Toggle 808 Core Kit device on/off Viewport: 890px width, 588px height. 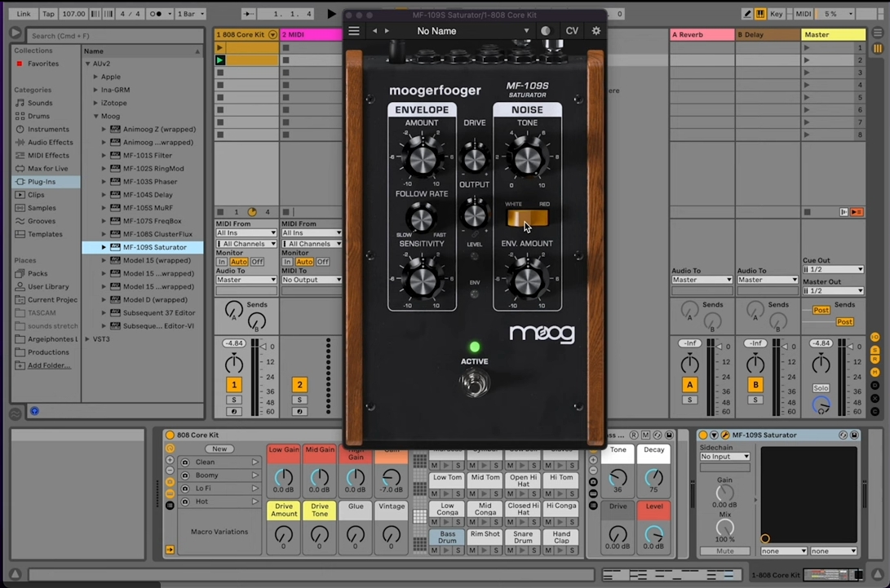click(169, 435)
